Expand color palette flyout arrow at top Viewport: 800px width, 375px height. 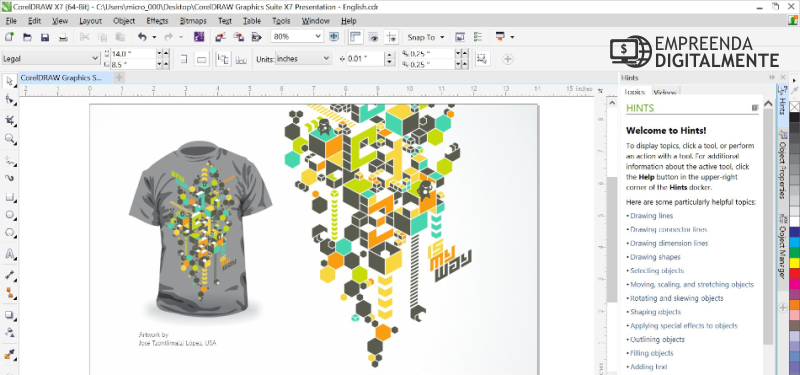point(794,81)
